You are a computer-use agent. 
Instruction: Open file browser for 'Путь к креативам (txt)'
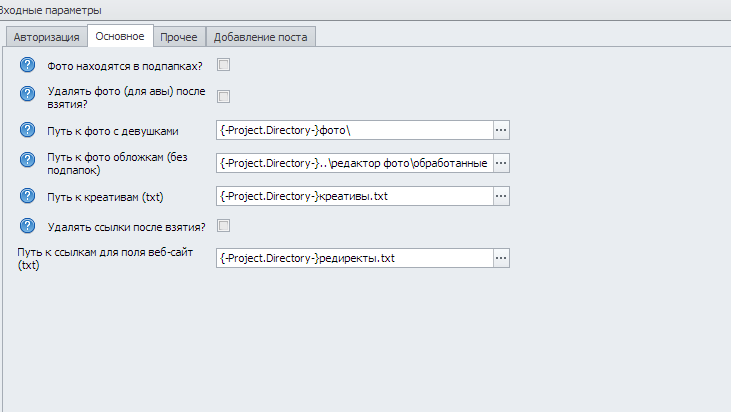coord(502,195)
